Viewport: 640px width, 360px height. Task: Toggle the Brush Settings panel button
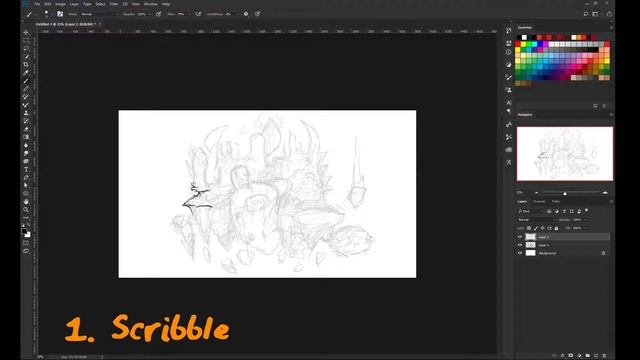click(x=60, y=14)
